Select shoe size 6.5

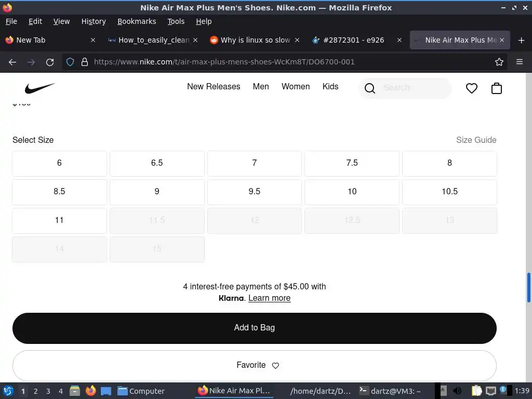tap(157, 163)
